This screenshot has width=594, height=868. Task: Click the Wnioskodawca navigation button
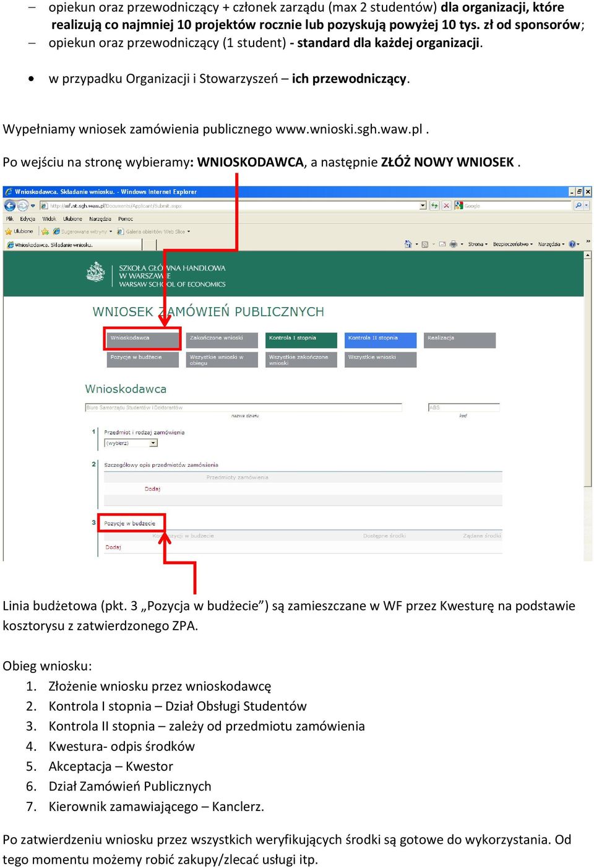(x=142, y=339)
